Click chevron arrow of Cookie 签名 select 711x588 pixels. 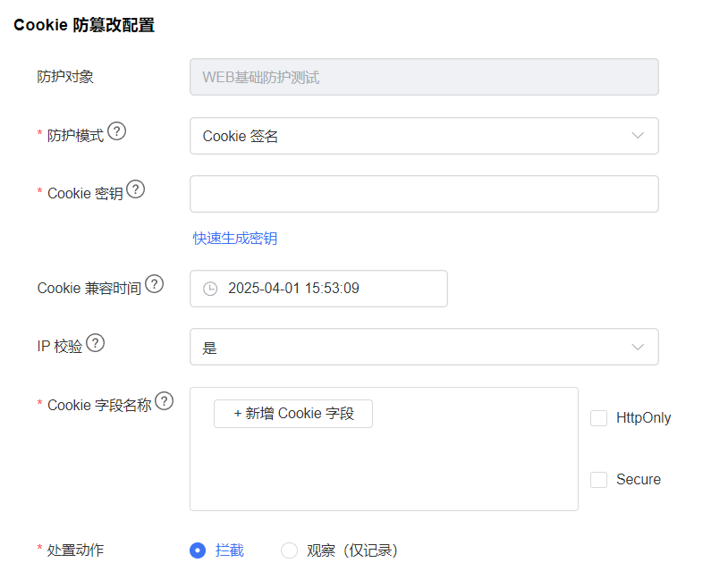638,136
